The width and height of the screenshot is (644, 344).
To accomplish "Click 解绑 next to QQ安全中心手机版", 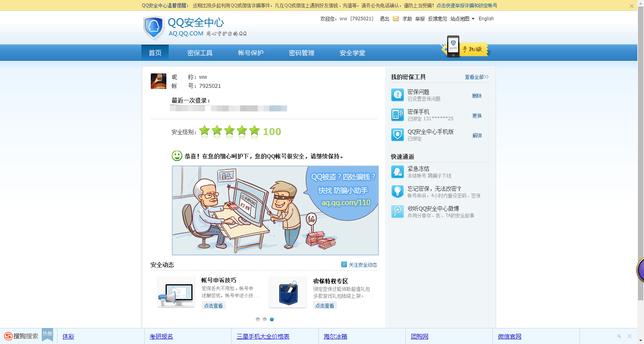I will [x=477, y=135].
